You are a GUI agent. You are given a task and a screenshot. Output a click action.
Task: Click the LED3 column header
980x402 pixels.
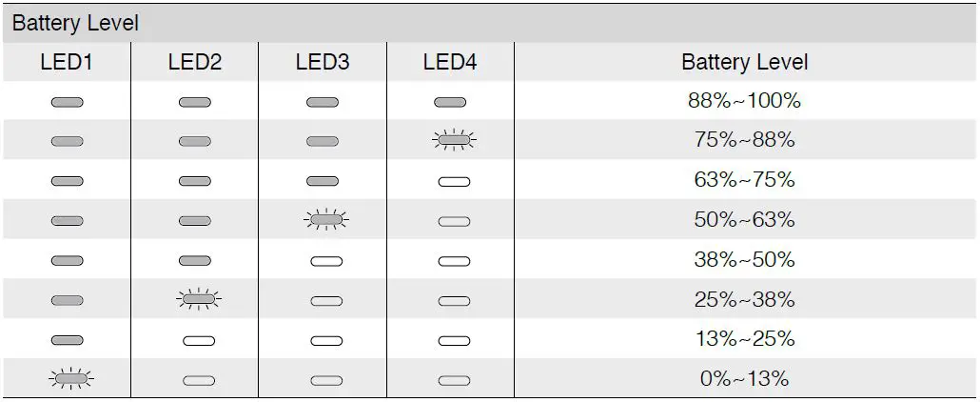pyautogui.click(x=322, y=63)
